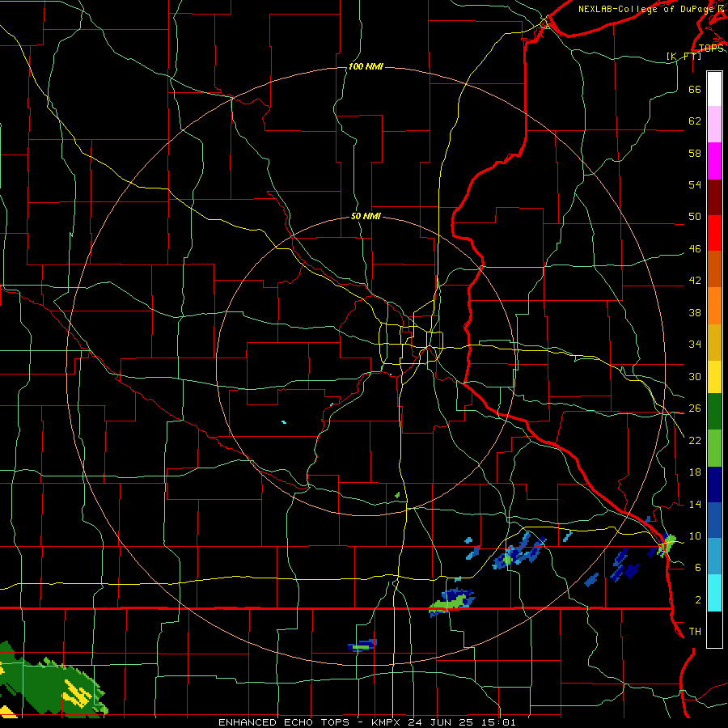Click the dark orange legend swatch
Viewport: 728px width, 728px height.
pyautogui.click(x=714, y=269)
